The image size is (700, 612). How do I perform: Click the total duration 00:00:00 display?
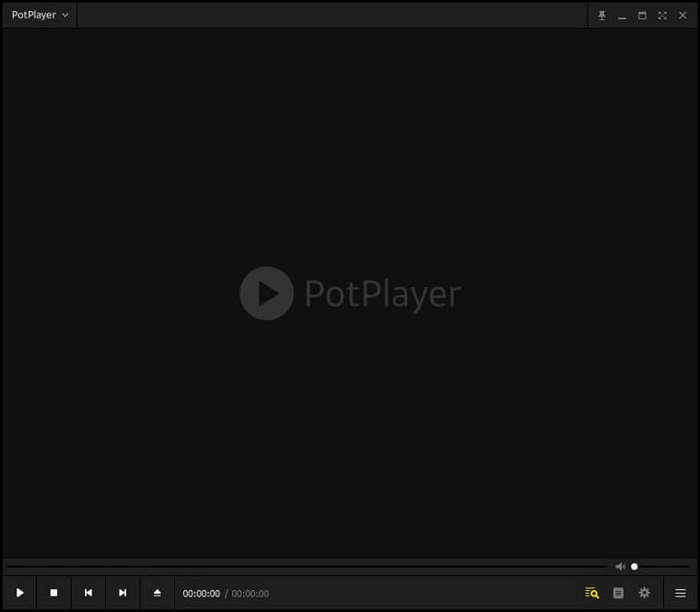click(x=250, y=594)
